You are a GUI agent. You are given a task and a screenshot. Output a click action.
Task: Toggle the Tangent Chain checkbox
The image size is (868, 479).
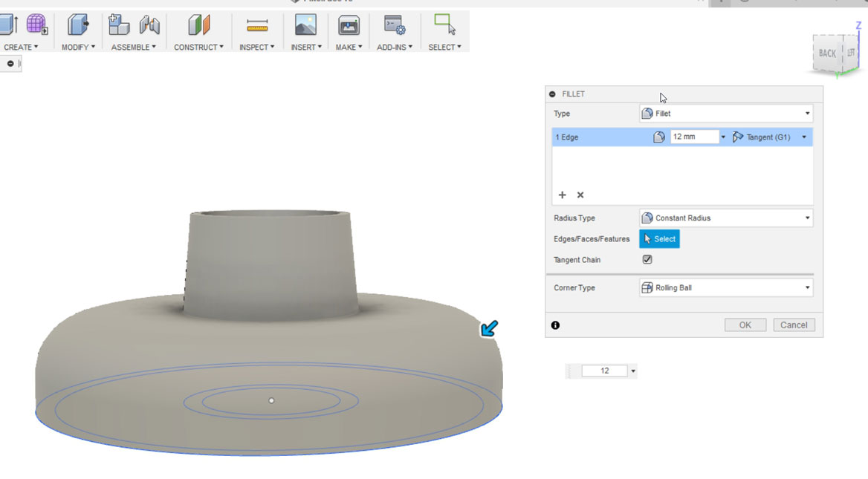647,259
